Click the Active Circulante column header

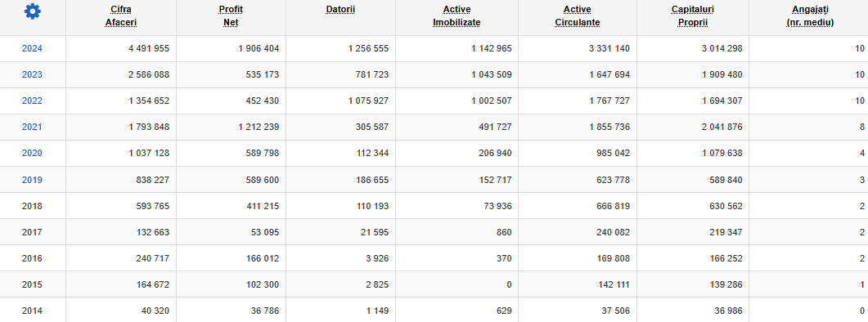click(x=578, y=16)
